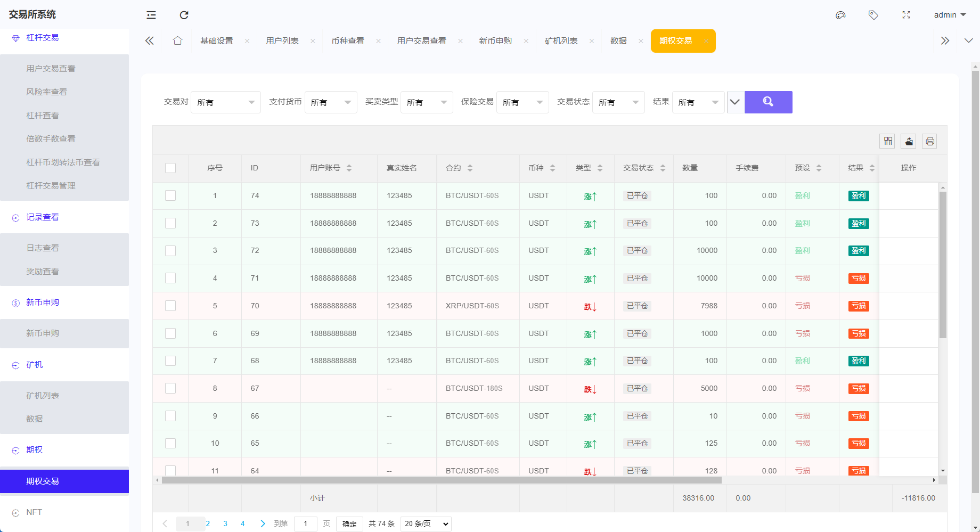The image size is (980, 532).
Task: Open 矿机列表 in the sidebar
Action: tap(43, 396)
